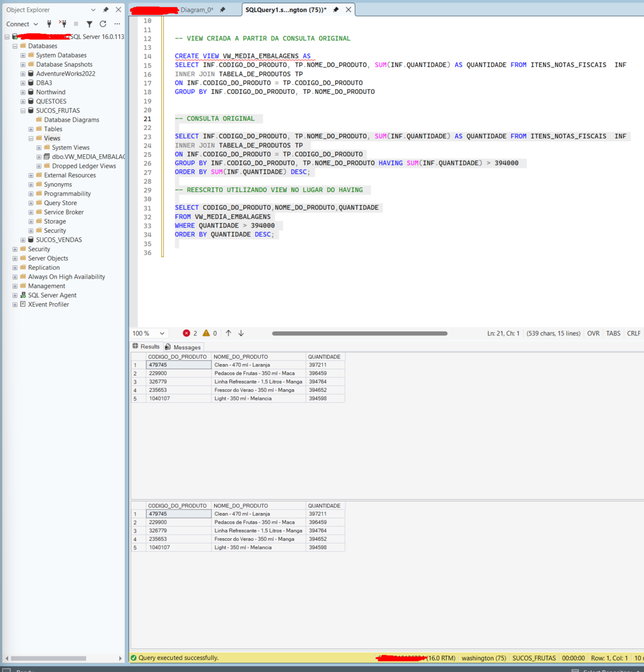Select the Query Store folder
This screenshot has width=644, height=672.
pos(60,203)
